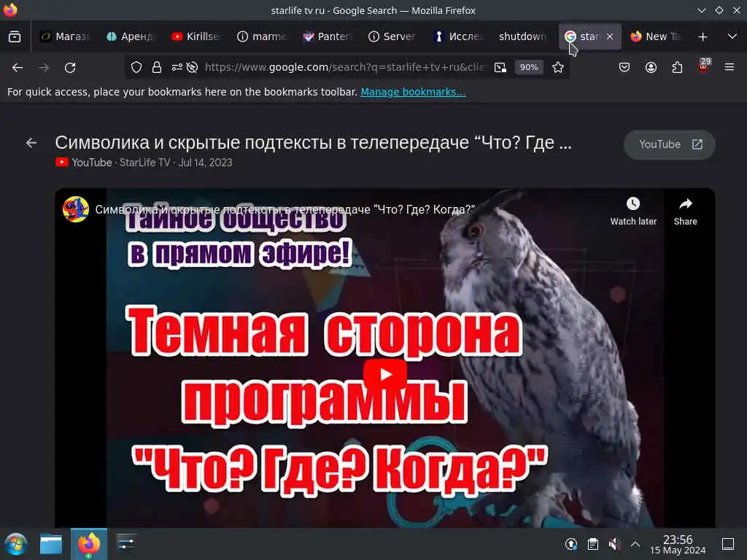
Task: Switch to the marme tab
Action: pyautogui.click(x=262, y=36)
